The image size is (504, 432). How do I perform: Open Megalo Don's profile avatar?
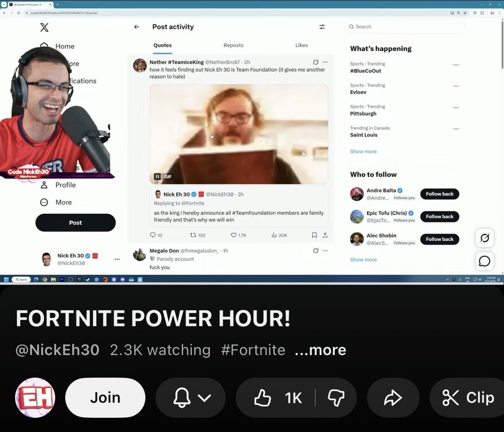tap(140, 254)
